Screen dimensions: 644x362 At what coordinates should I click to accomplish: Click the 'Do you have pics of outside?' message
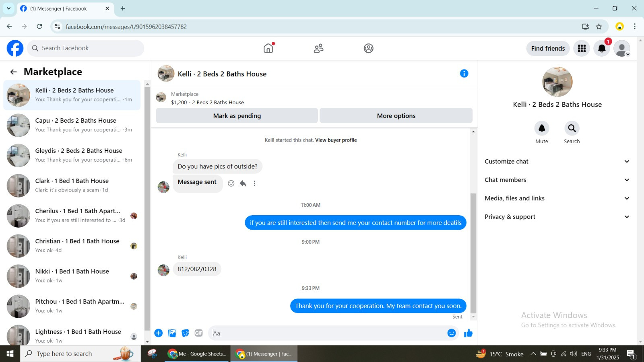pyautogui.click(x=217, y=167)
